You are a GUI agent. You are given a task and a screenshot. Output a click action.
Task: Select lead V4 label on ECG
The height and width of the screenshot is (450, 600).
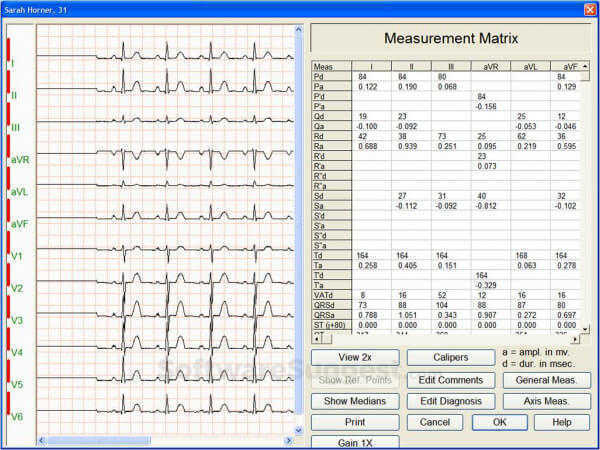point(16,352)
